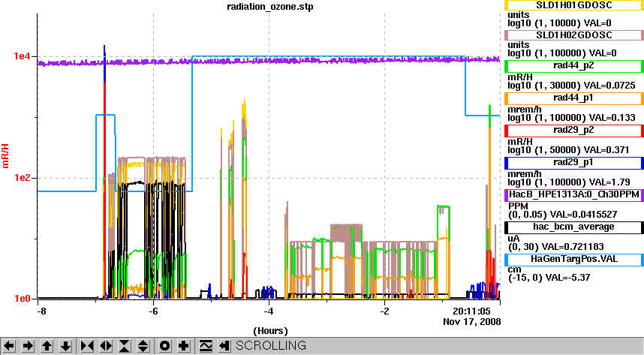This screenshot has height=355, width=644.
Task: Click the 1e2 y-axis tick label
Action: click(22, 178)
